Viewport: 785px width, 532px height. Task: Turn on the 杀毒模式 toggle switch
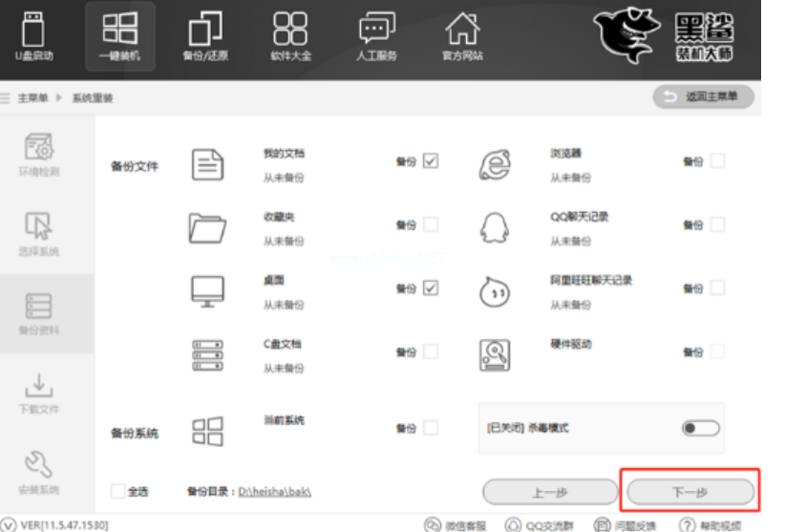tap(700, 428)
